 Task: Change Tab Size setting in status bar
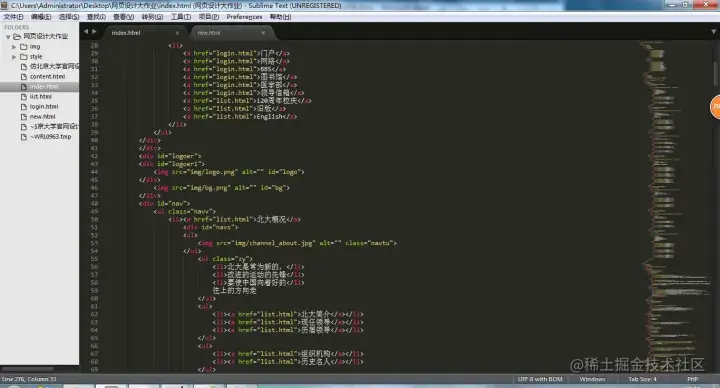(642, 379)
